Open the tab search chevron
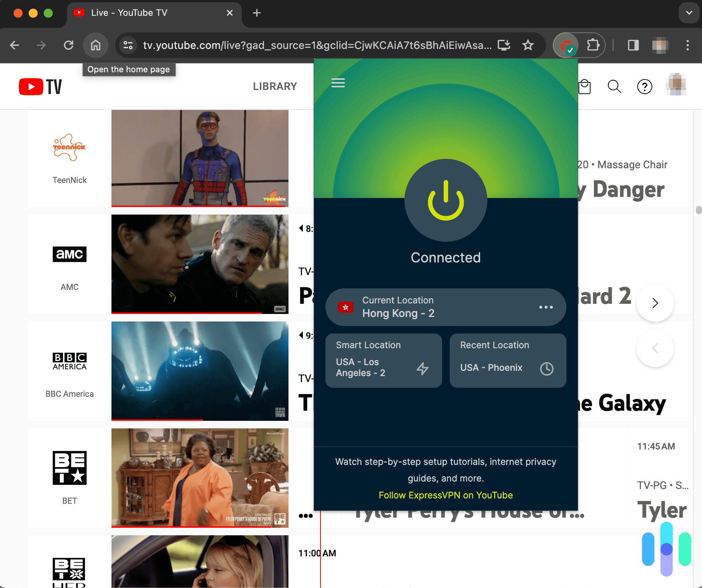 click(689, 12)
